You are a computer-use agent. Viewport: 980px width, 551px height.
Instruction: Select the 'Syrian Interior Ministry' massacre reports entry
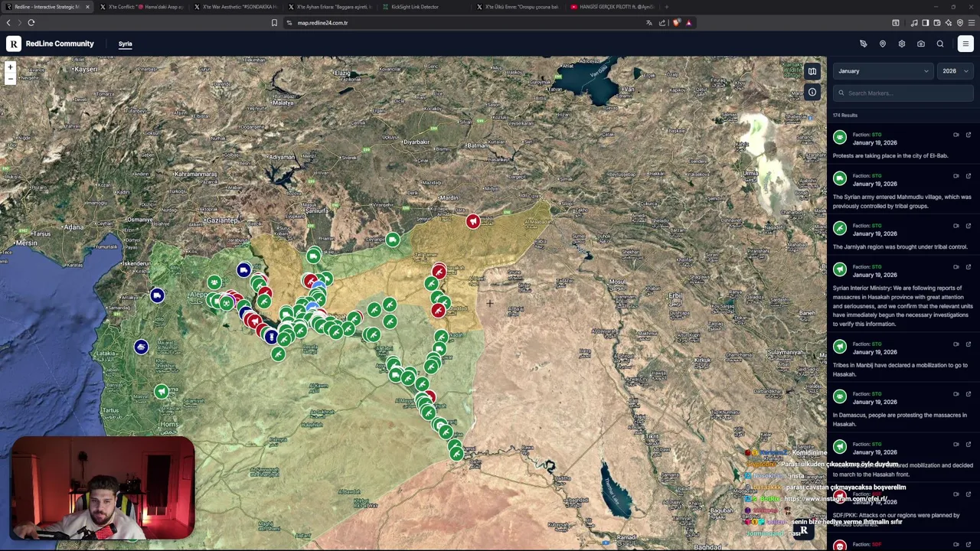[x=903, y=295]
